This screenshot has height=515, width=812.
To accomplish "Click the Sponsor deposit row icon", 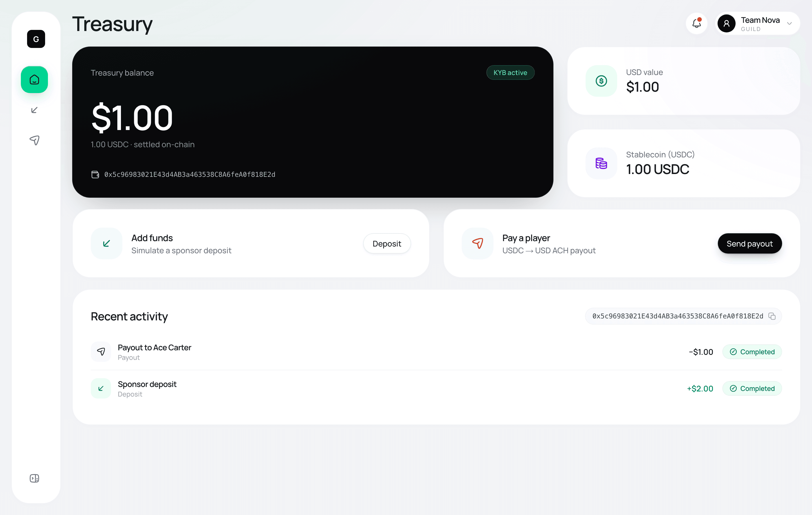I will pos(101,389).
